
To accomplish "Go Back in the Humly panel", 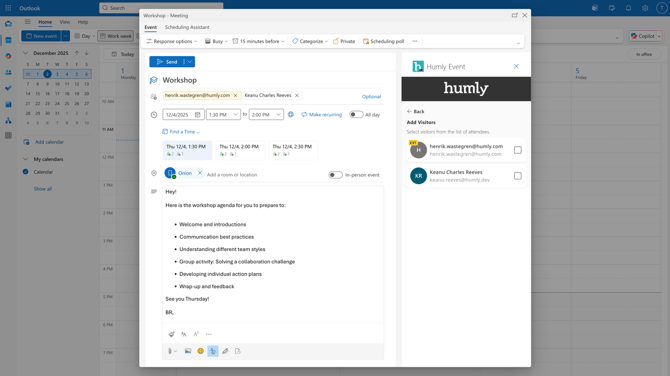I will [415, 111].
